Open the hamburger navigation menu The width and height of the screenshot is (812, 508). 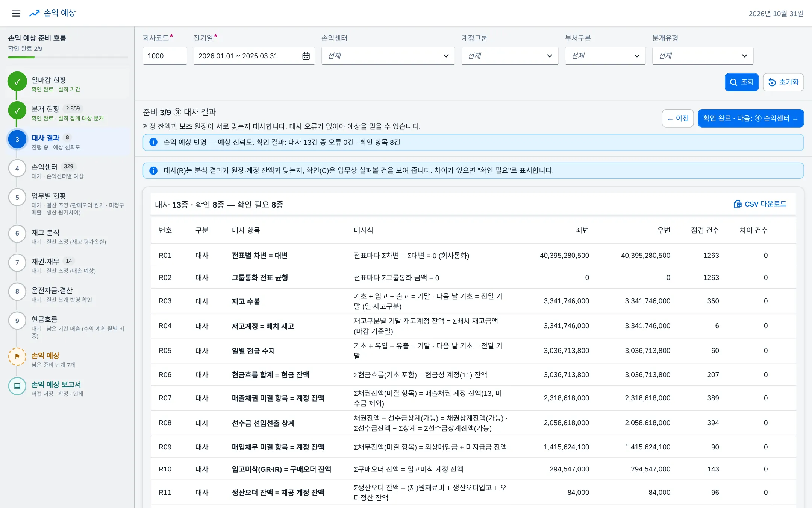[x=16, y=14]
